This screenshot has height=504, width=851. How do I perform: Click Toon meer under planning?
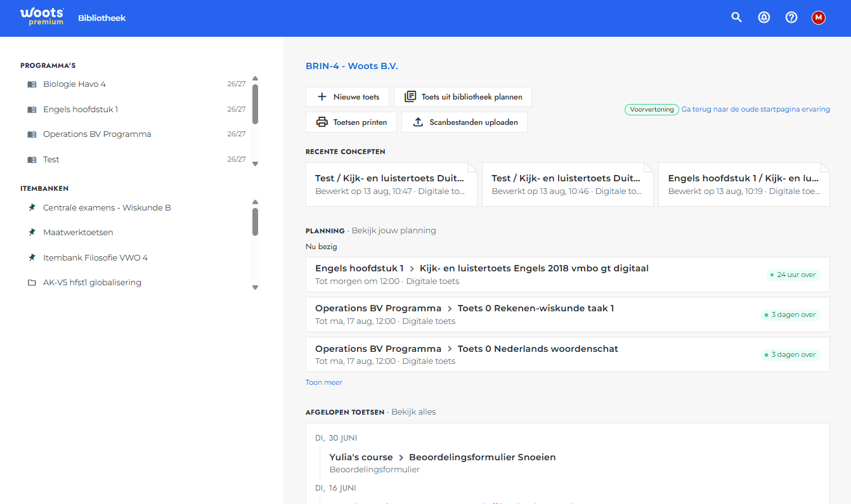[x=324, y=382]
